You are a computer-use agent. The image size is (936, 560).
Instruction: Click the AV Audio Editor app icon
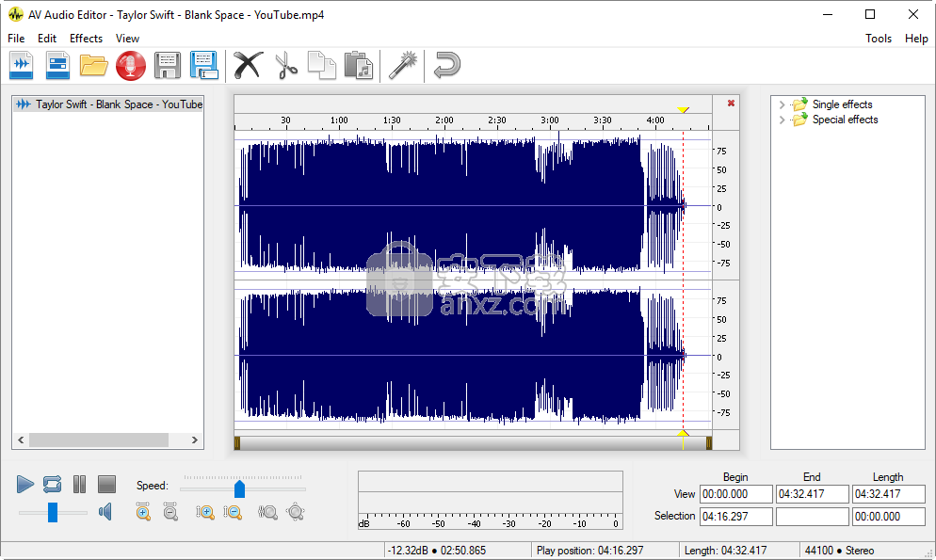pos(15,14)
